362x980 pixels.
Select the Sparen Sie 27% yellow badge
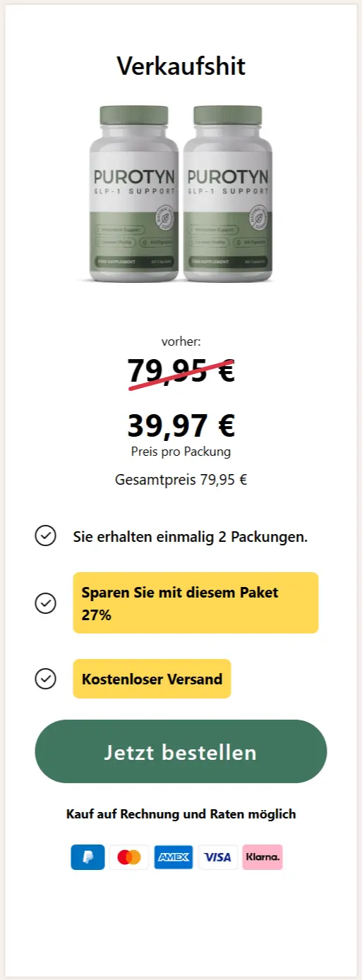pyautogui.click(x=195, y=603)
